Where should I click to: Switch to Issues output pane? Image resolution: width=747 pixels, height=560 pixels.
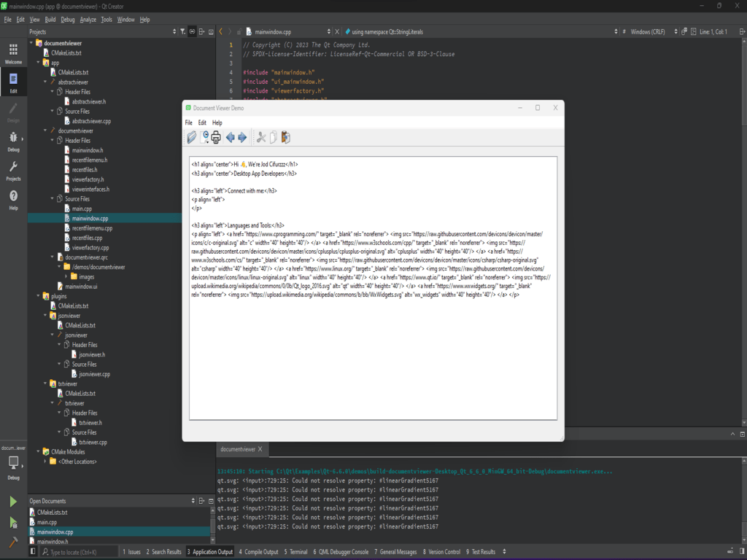click(x=131, y=551)
